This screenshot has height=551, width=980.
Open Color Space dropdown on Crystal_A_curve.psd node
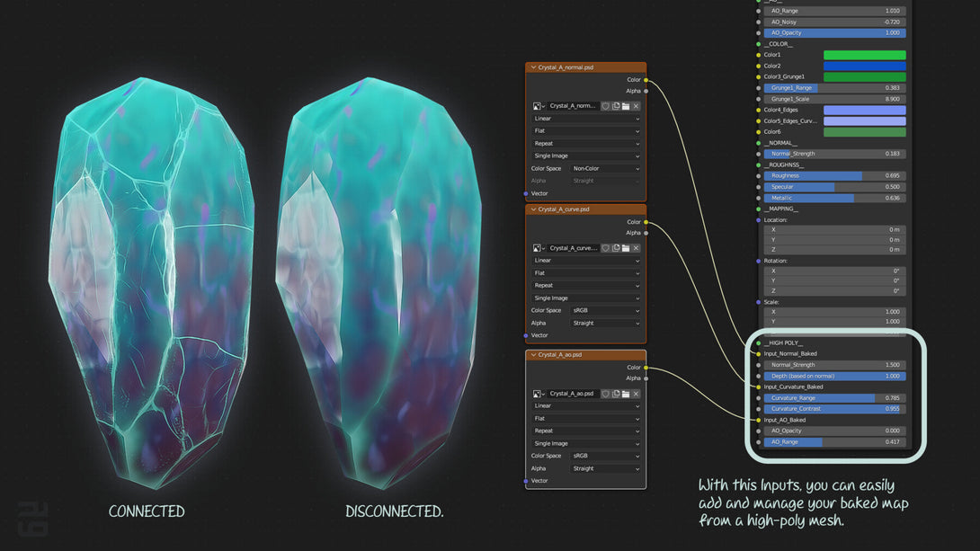coord(606,311)
